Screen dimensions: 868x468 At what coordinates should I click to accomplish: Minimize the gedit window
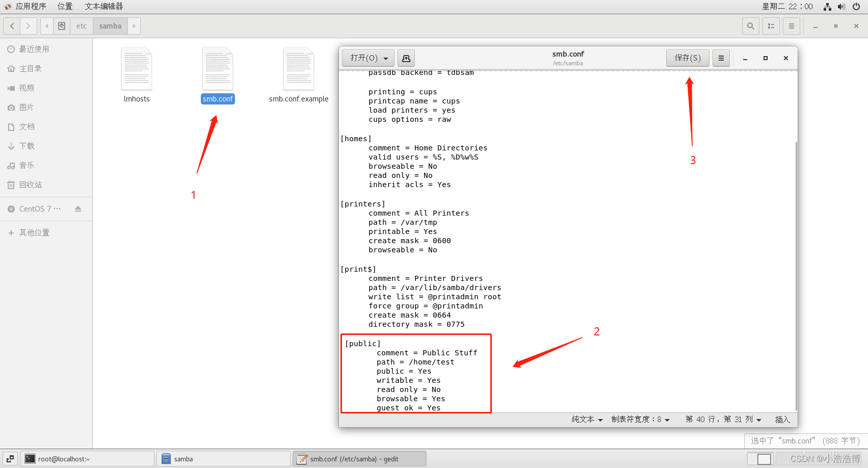pos(745,58)
